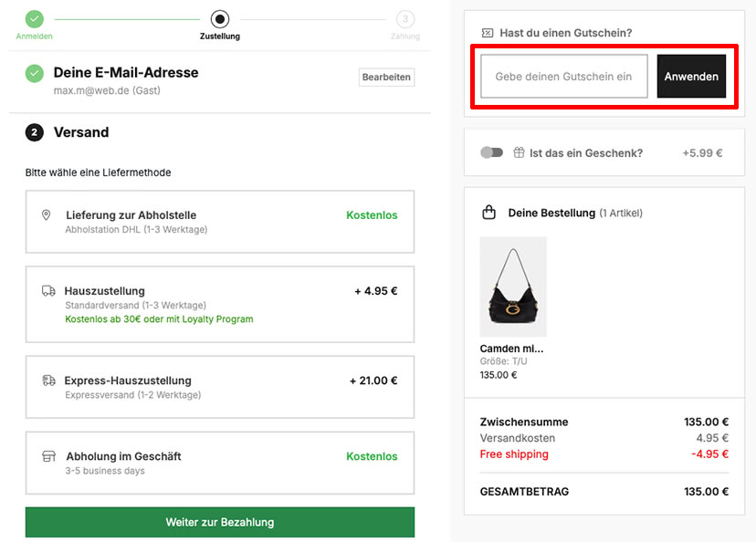Viewport: 756px width, 542px height.
Task: Open the handbag product thumbnail
Action: point(513,287)
